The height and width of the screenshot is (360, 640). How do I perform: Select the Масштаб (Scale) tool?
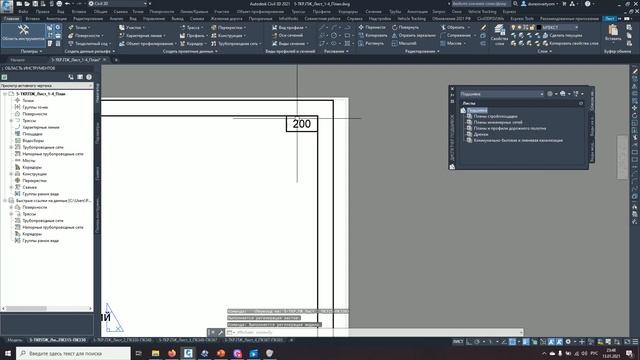(404, 43)
